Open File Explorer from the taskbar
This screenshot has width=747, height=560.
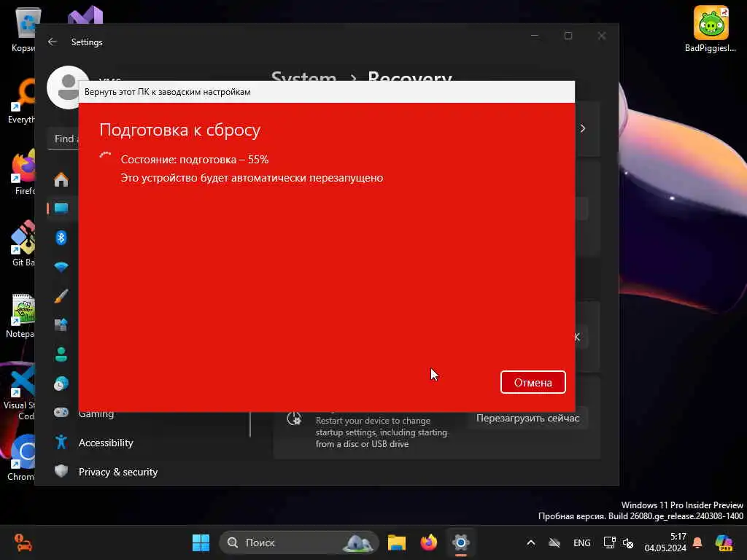[x=396, y=542]
